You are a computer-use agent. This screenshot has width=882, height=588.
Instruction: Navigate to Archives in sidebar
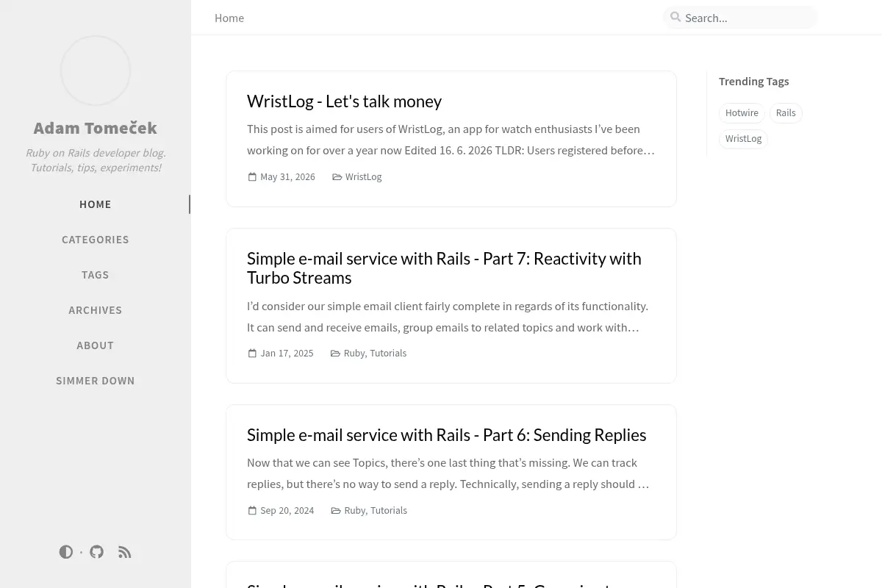(96, 310)
